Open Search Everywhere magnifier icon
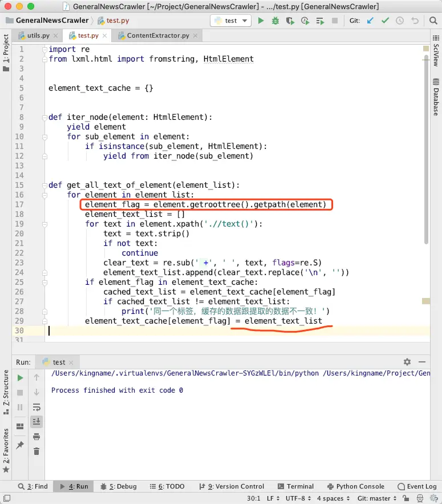442x504 pixels. [x=433, y=21]
